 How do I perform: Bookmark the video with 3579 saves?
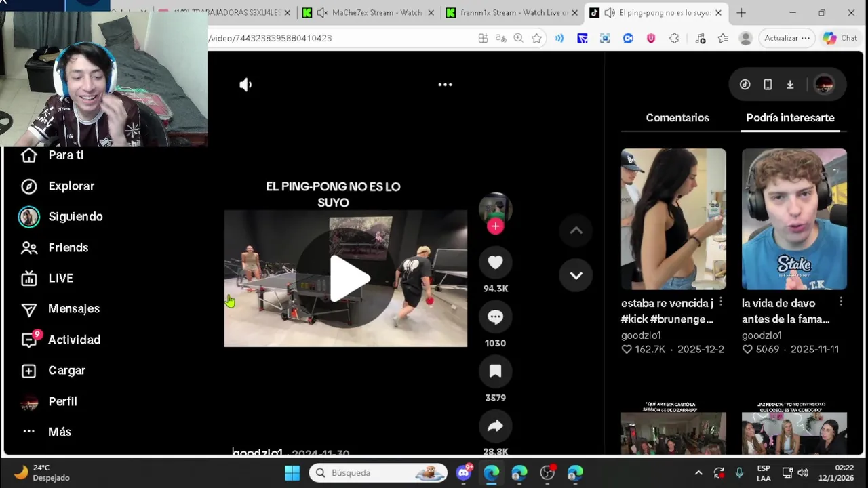tap(495, 371)
